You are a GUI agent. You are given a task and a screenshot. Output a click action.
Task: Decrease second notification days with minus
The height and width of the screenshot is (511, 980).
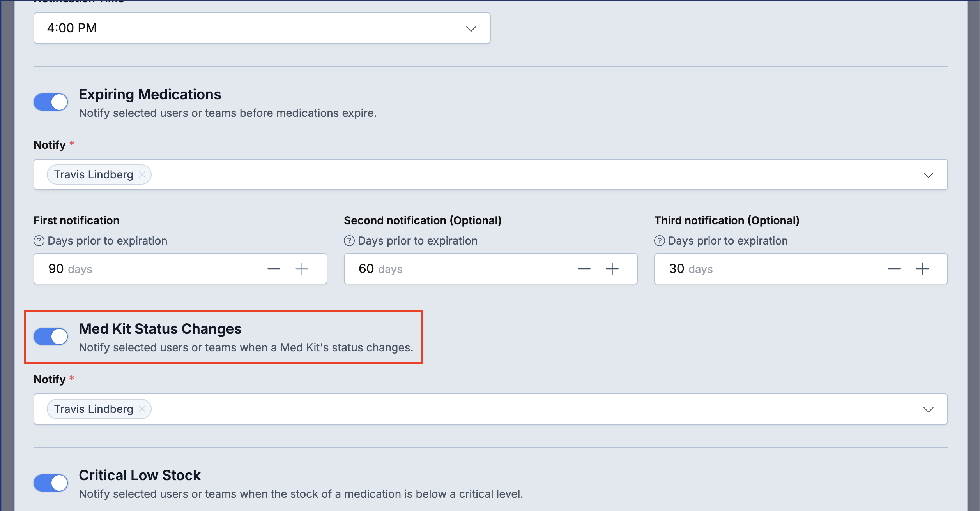coord(584,269)
